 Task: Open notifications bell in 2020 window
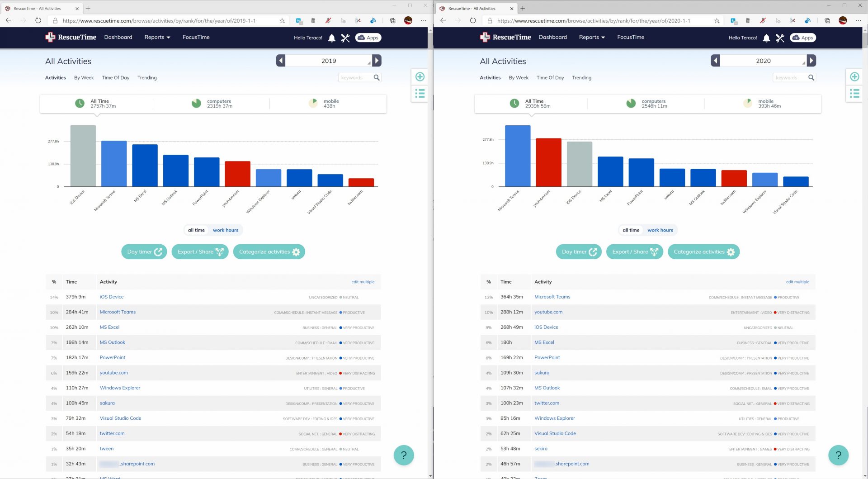[766, 38]
